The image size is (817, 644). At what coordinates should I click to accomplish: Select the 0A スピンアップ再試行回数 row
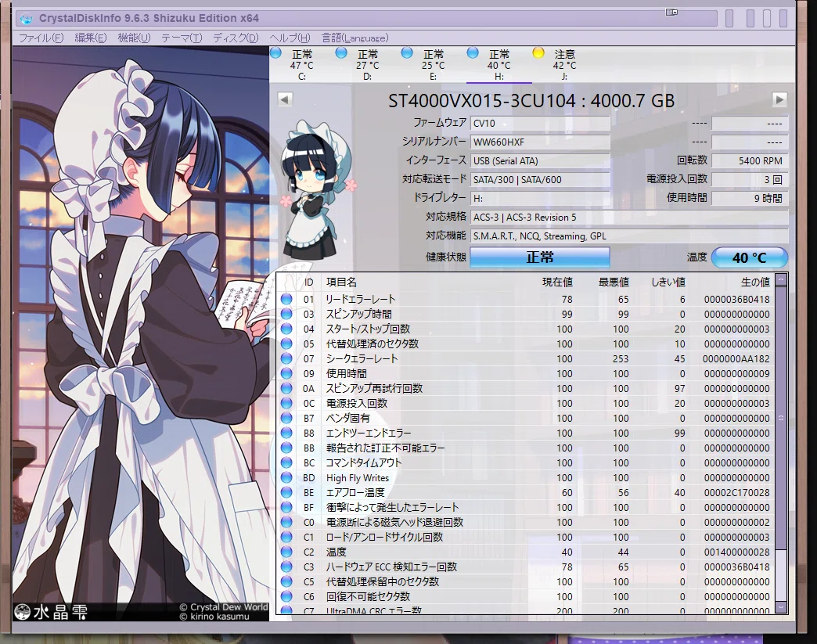pos(525,388)
